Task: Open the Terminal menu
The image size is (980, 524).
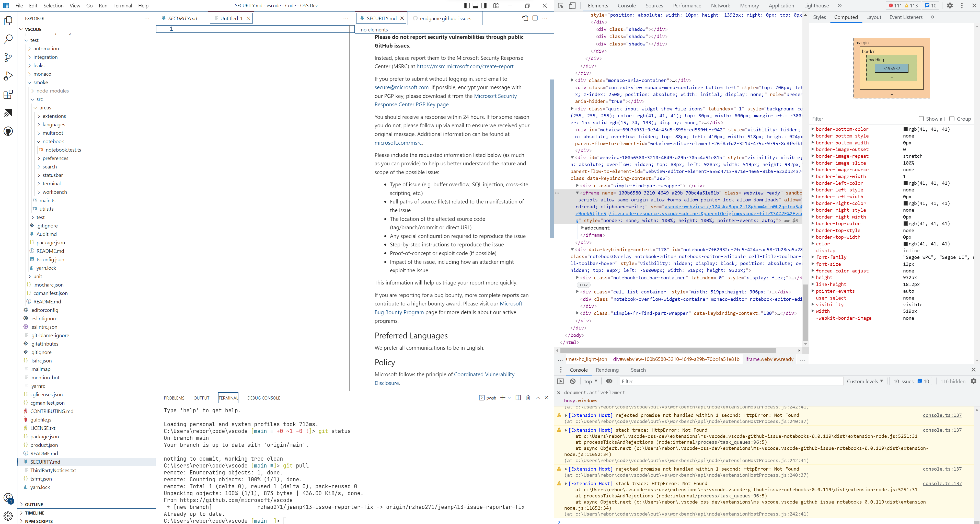Action: pos(122,6)
